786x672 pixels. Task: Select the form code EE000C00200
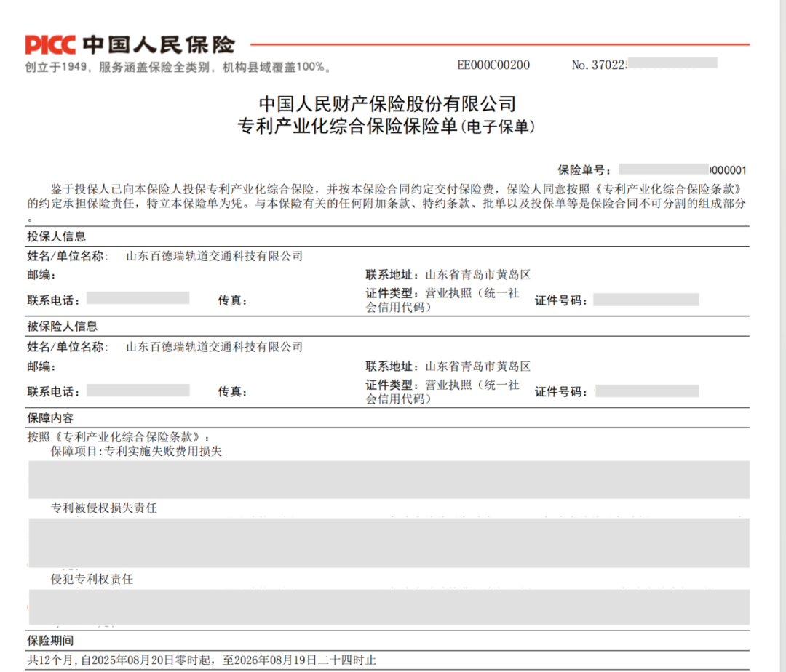pyautogui.click(x=493, y=65)
